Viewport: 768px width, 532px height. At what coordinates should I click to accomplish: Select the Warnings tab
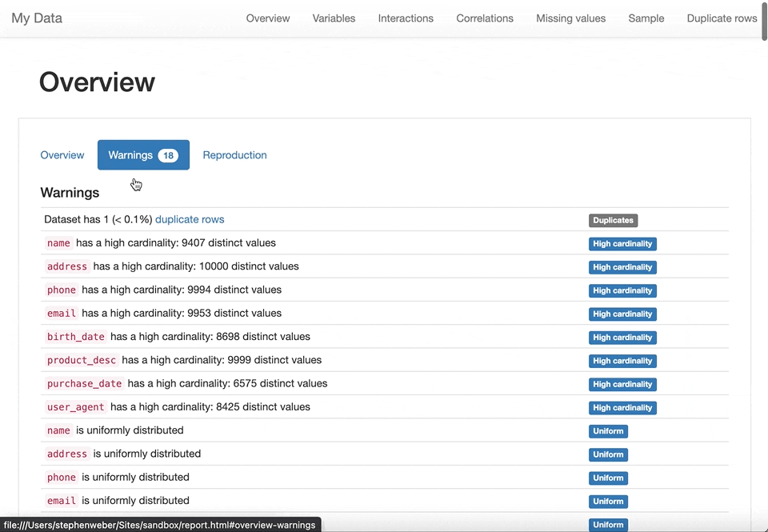click(143, 154)
